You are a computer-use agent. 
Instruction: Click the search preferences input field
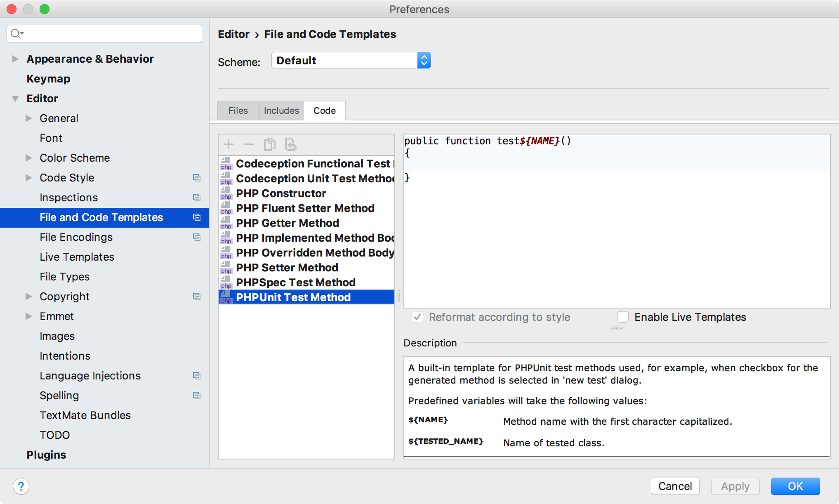[x=105, y=34]
